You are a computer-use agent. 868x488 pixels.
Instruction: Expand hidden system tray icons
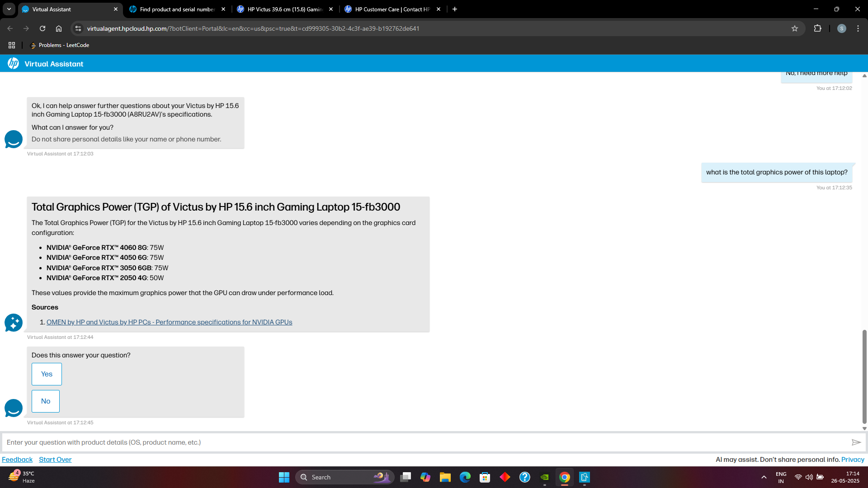click(x=764, y=477)
